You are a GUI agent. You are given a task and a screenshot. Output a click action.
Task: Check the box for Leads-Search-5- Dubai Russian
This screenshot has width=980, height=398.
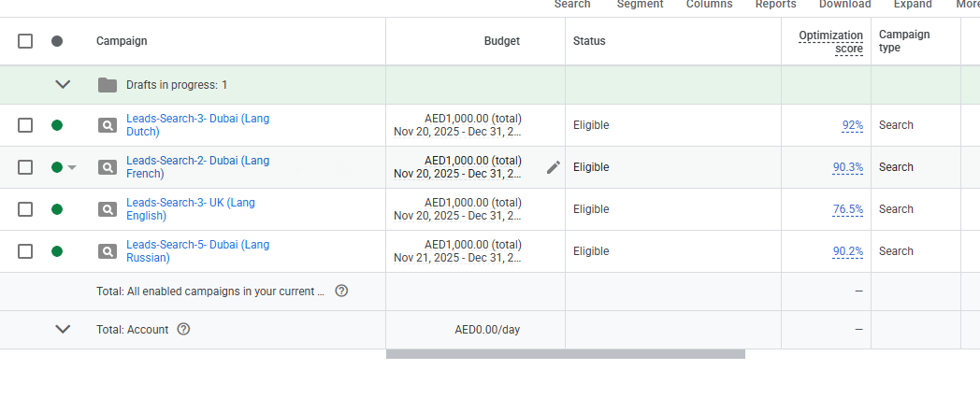point(25,251)
